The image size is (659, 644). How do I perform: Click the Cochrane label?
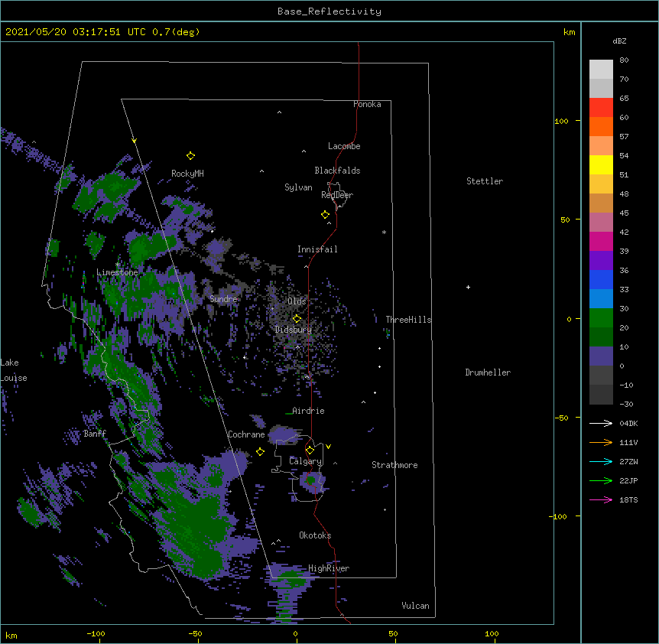[x=246, y=434]
